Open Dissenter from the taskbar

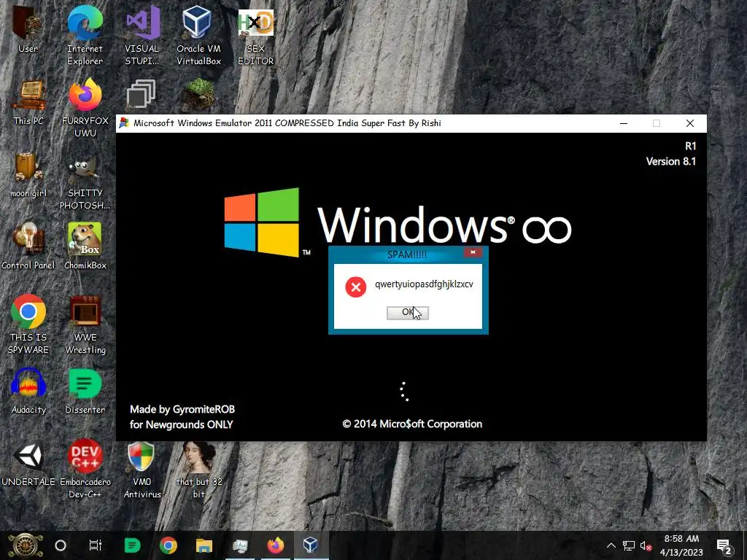pos(132,545)
